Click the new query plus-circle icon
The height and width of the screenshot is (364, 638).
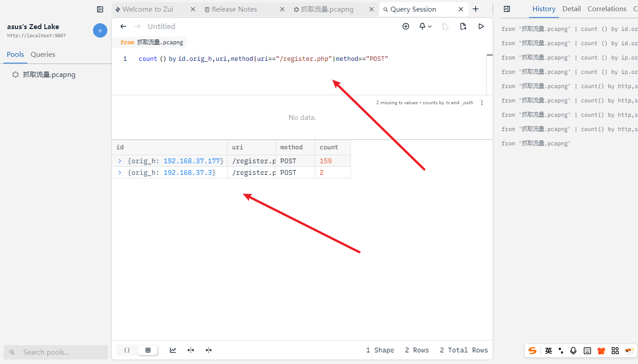pyautogui.click(x=406, y=26)
